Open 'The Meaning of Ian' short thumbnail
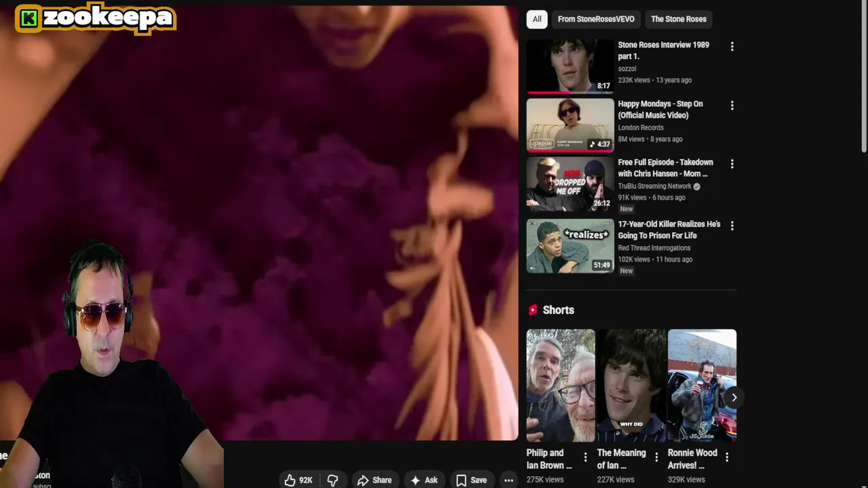Viewport: 868px width, 488px height. point(631,386)
